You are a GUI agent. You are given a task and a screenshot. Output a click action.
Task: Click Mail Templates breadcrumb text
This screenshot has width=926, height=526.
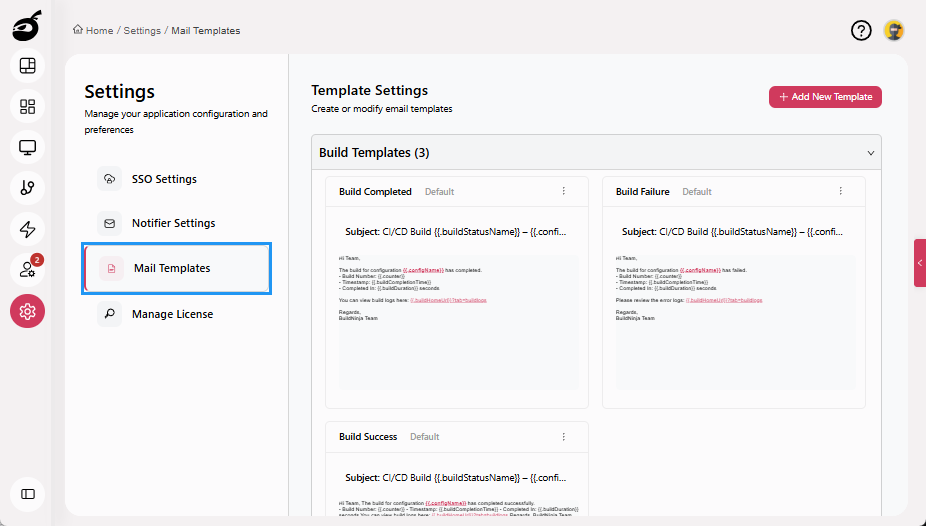206,31
